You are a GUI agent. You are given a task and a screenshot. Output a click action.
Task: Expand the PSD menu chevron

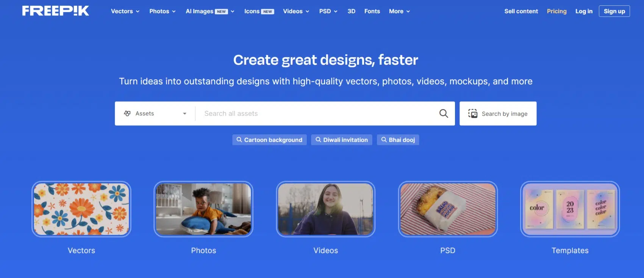pos(336,12)
